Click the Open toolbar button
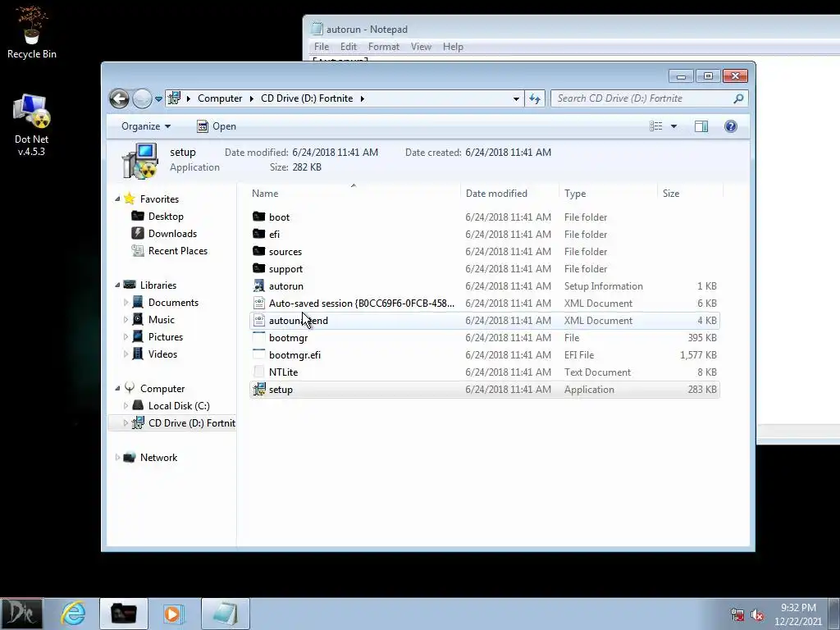 pyautogui.click(x=217, y=126)
